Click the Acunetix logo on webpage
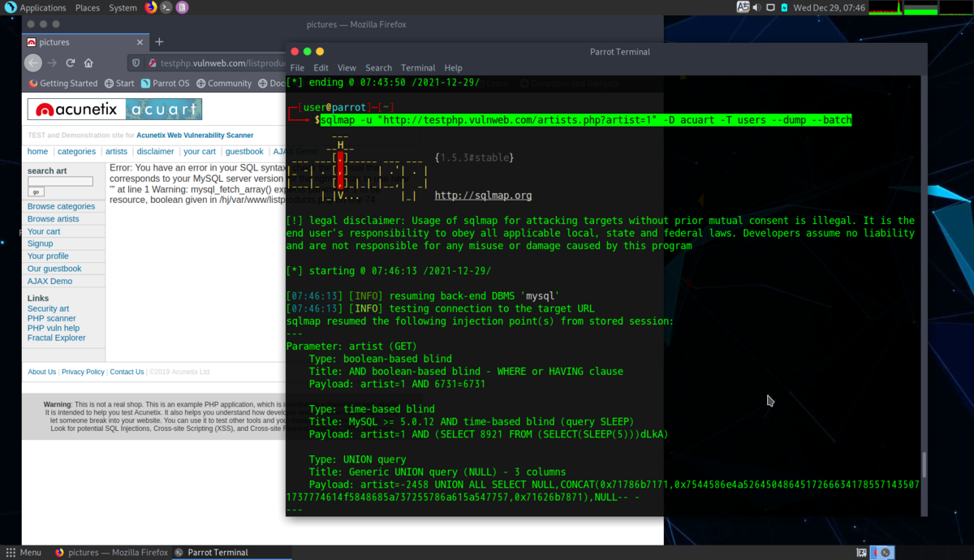 point(114,110)
